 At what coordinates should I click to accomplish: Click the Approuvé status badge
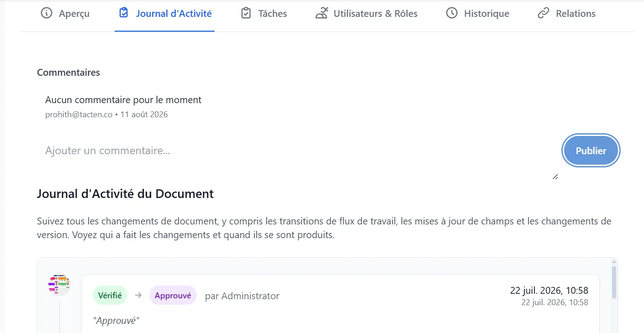pyautogui.click(x=173, y=296)
